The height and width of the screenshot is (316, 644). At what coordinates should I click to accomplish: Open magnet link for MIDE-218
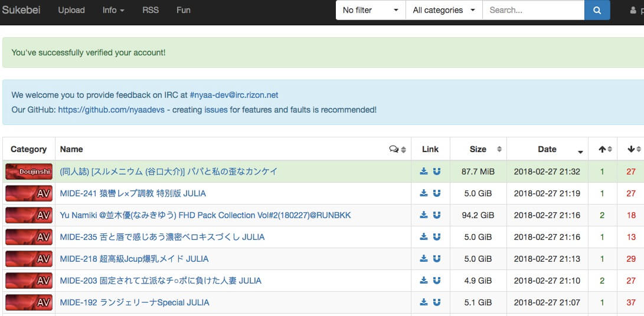[x=437, y=259]
